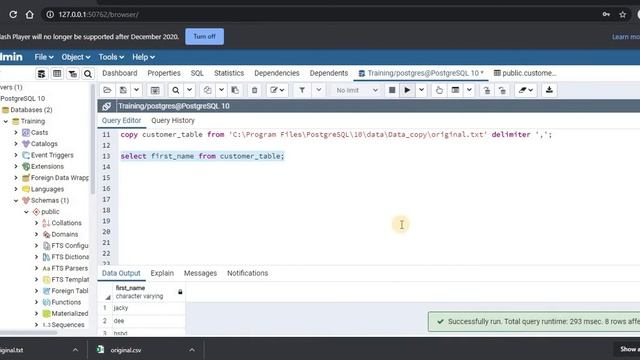The image size is (640, 360).
Task: Click the bookmark star icon in address bar
Action: (622, 15)
